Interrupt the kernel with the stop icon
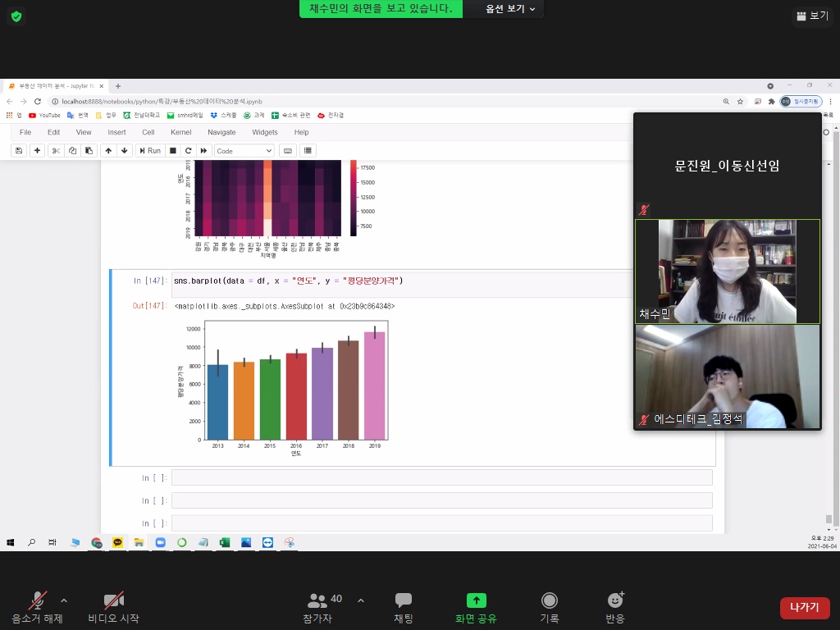Screen dimensions: 840x630 point(172,151)
